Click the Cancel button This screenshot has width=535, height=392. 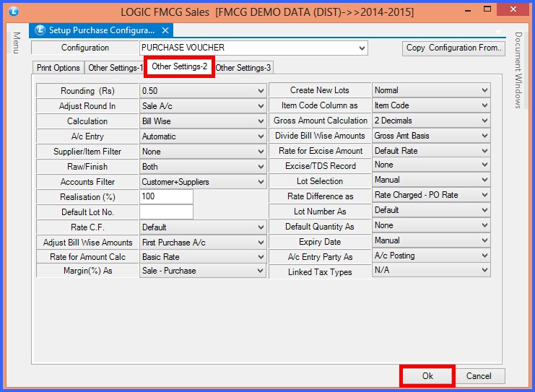pyautogui.click(x=479, y=376)
